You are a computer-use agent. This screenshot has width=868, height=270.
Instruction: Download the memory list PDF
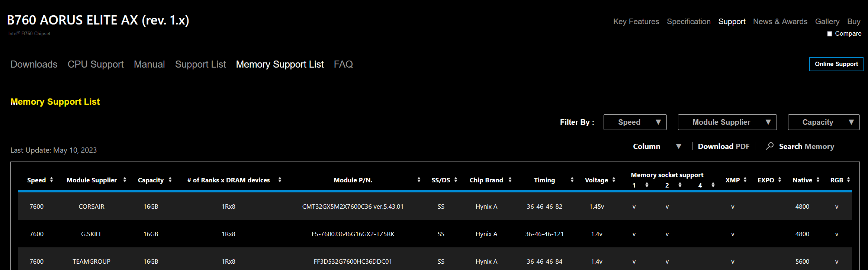723,146
